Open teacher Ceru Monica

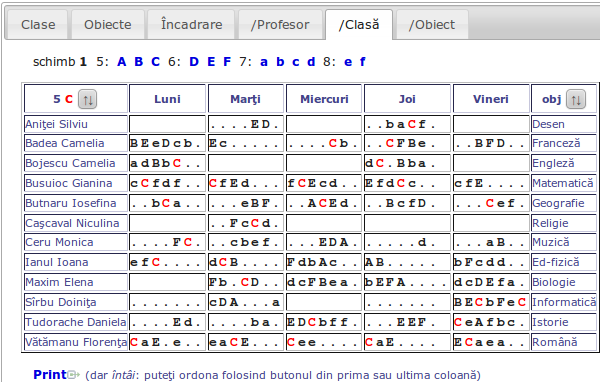[59, 242]
